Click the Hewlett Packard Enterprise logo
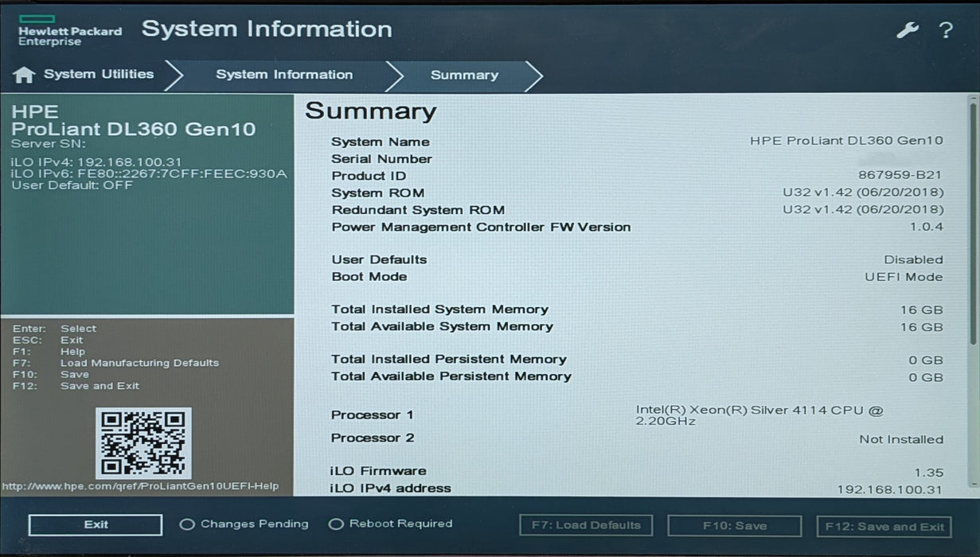The image size is (980, 557). click(70, 30)
